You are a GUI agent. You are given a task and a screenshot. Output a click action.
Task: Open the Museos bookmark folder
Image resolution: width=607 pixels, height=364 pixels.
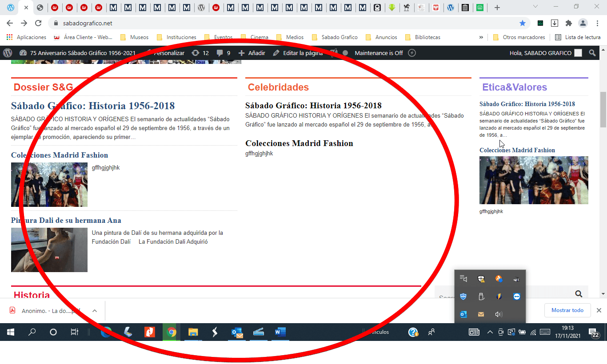[135, 37]
